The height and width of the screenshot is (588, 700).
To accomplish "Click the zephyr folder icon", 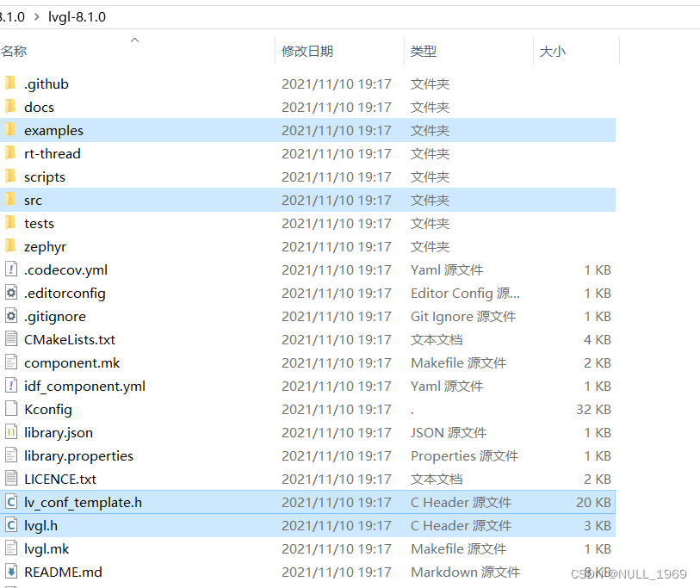I will (x=10, y=246).
